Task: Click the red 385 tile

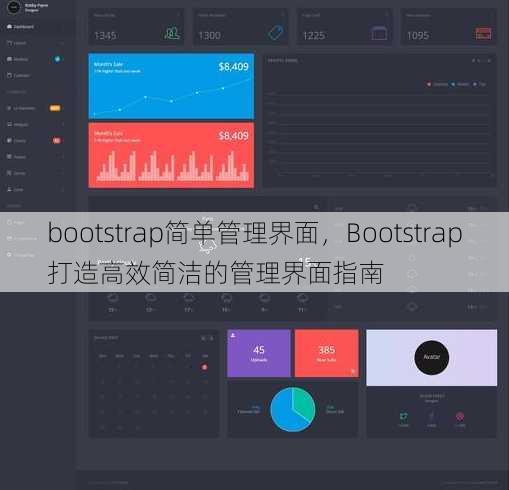Action: point(327,353)
